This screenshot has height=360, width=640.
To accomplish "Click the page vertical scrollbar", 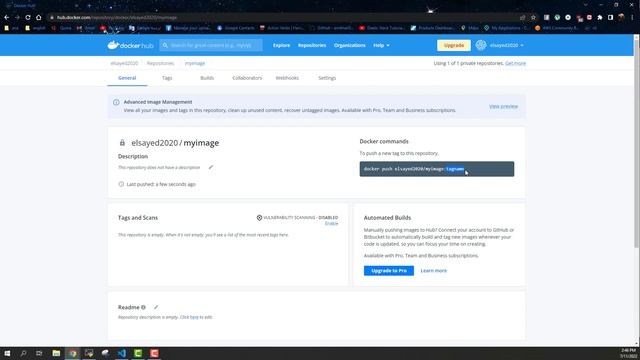I will (x=636, y=143).
